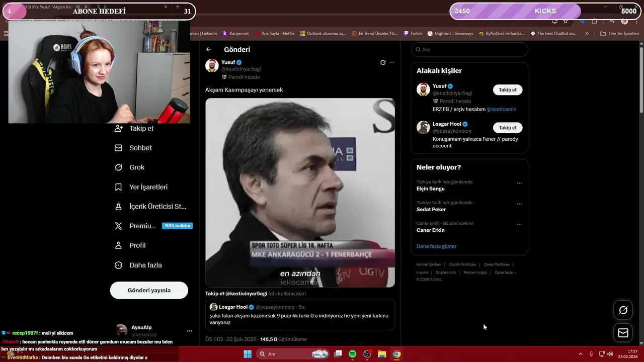Open Yer İşaretleri bookmarks
Image resolution: width=644 pixels, height=362 pixels.
pos(141,187)
